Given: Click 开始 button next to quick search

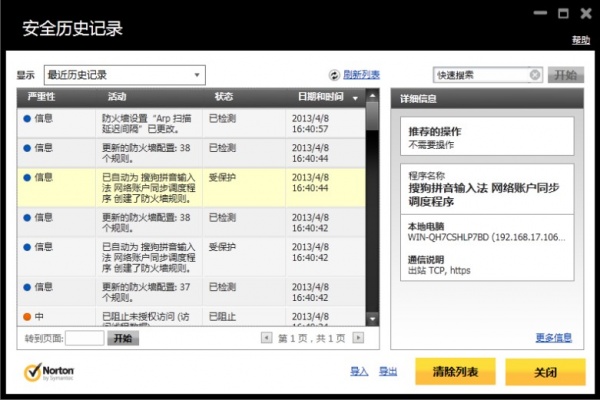Looking at the screenshot, I should pyautogui.click(x=566, y=75).
